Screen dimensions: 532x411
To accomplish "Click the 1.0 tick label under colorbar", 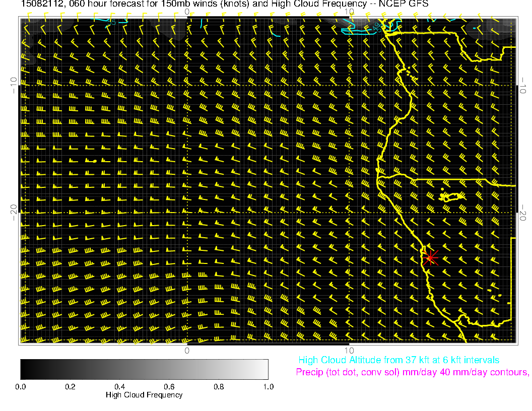I will 268,387.
